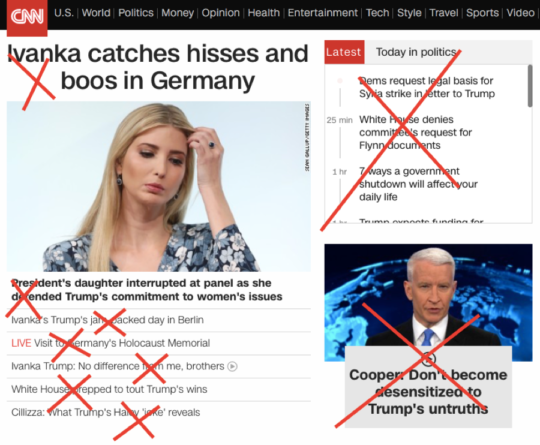Open the World section
Image resolution: width=540 pixels, height=445 pixels.
(96, 13)
